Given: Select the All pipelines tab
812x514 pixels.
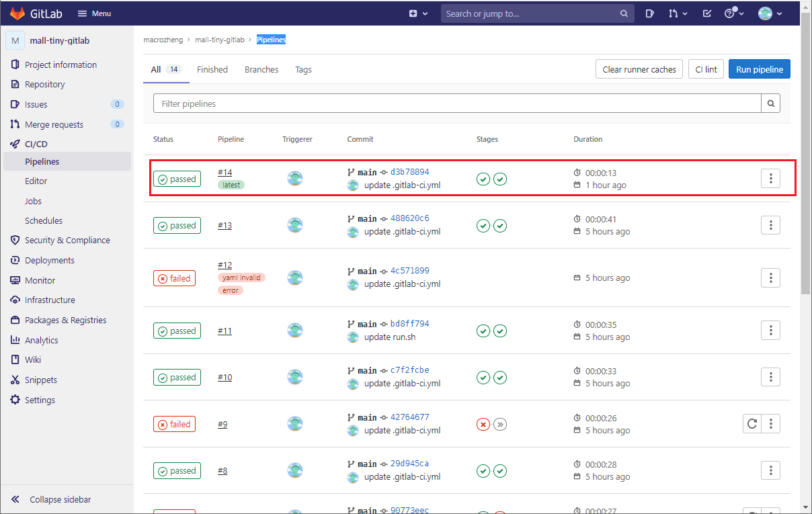Looking at the screenshot, I should [166, 69].
